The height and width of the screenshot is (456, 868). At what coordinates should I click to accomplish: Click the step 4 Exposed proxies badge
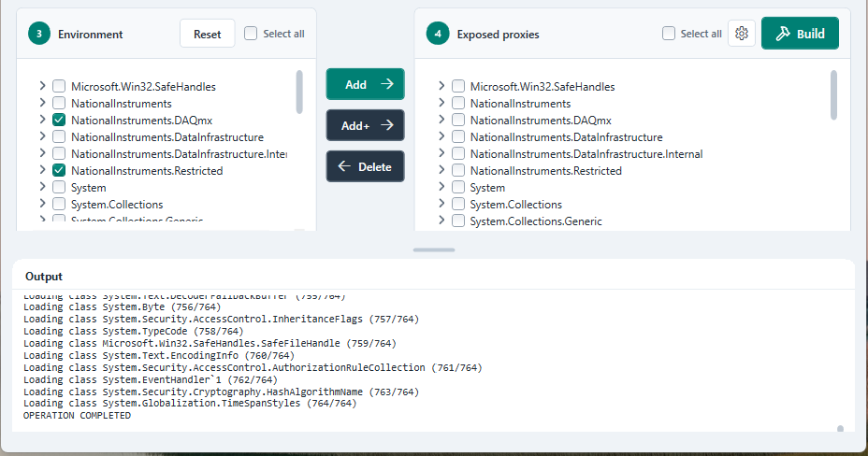438,34
